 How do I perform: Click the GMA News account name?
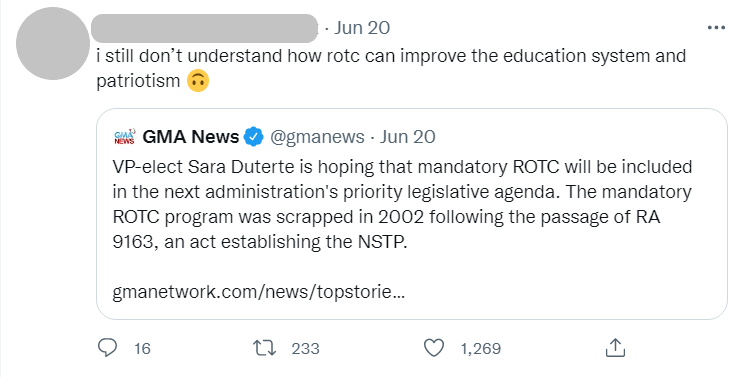point(190,137)
